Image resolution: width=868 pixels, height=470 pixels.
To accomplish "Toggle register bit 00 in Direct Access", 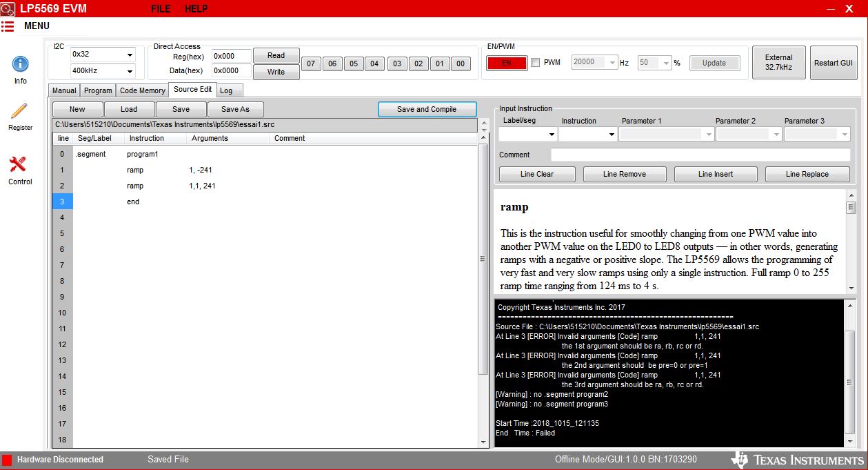I will [x=461, y=63].
